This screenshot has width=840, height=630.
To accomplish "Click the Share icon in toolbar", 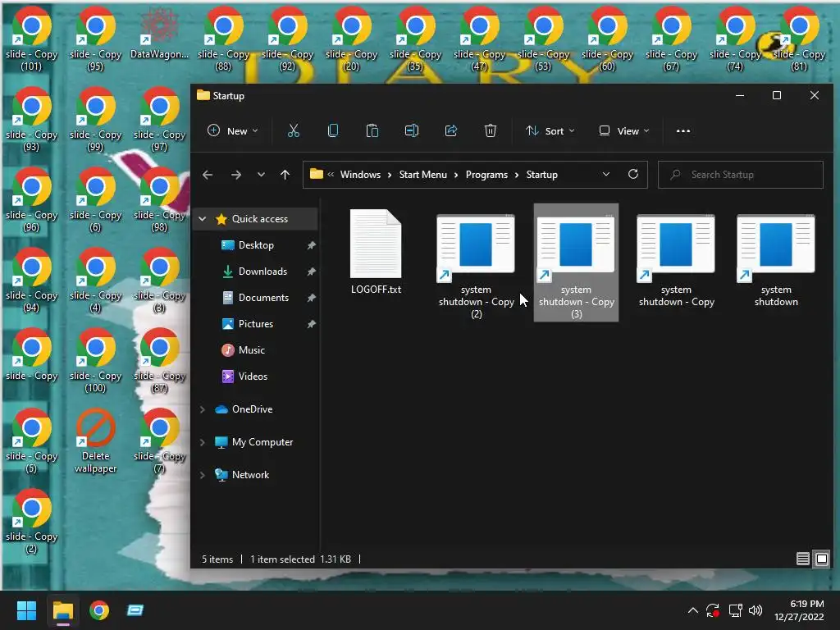I will pos(451,130).
